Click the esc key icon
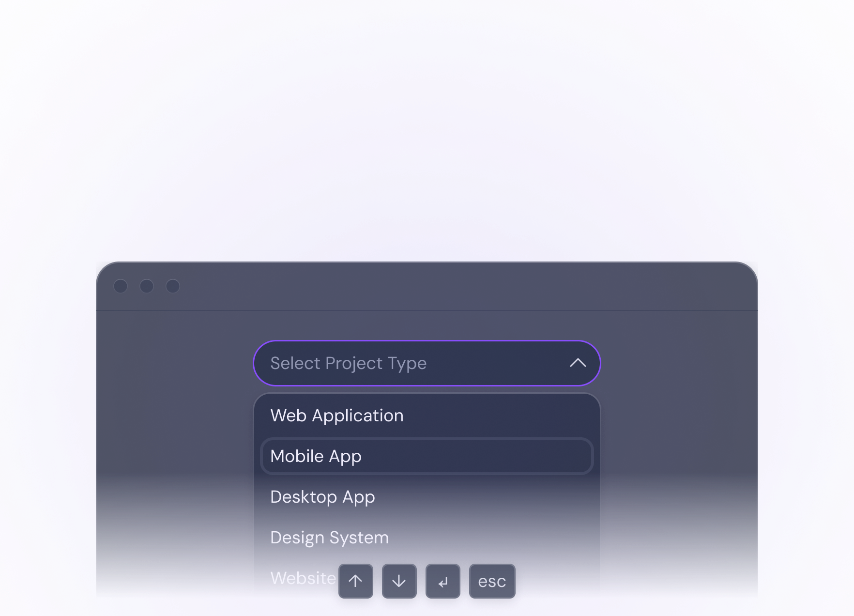 tap(492, 581)
